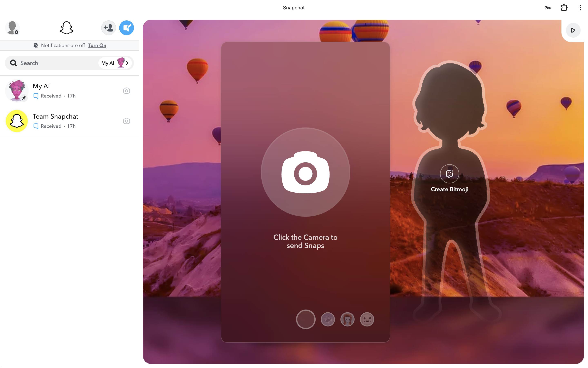
Task: Open the Team Snapchat conversation
Action: click(x=69, y=121)
